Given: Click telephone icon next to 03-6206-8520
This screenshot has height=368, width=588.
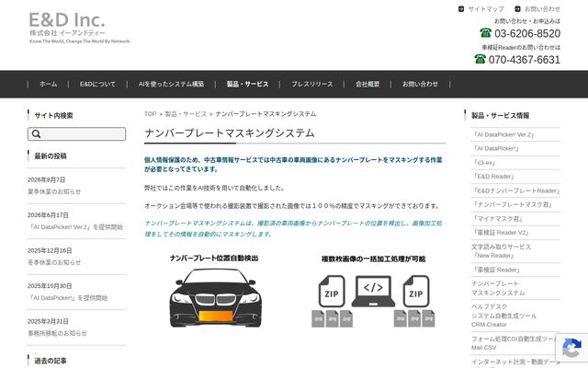Looking at the screenshot, I should 486,33.
